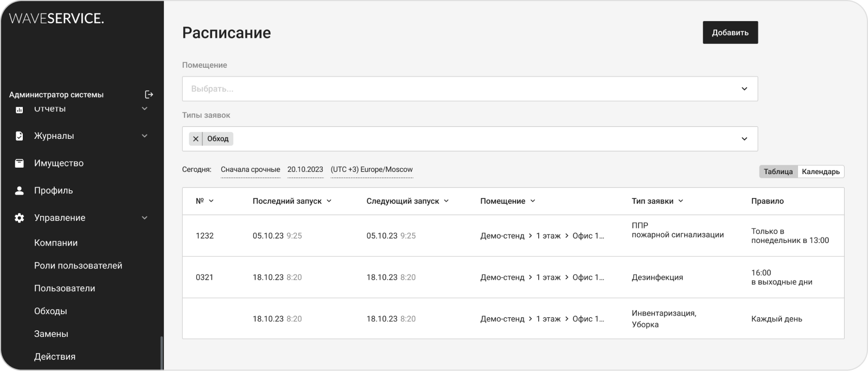
Task: Click the logout icon beside Администратор системы
Action: pos(149,94)
